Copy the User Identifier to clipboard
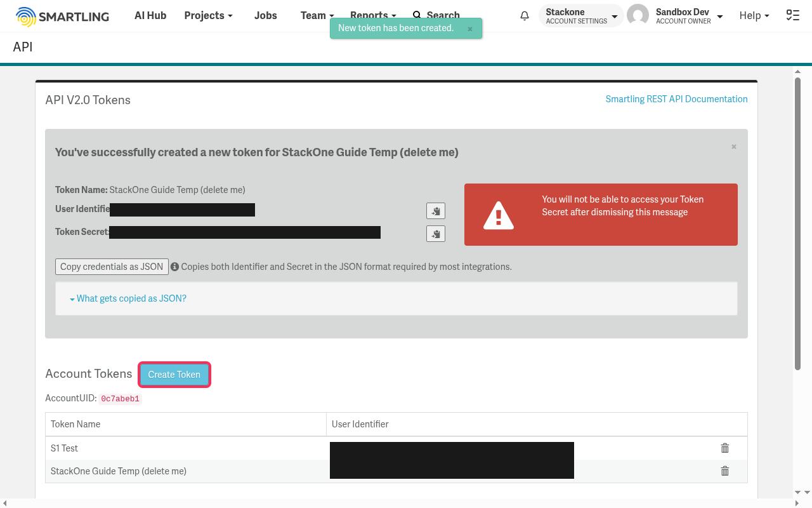Viewport: 812px width, 508px height. coord(436,211)
